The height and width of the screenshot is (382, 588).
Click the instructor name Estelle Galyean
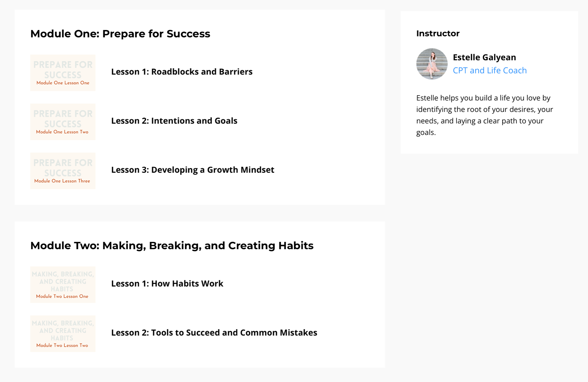point(484,57)
